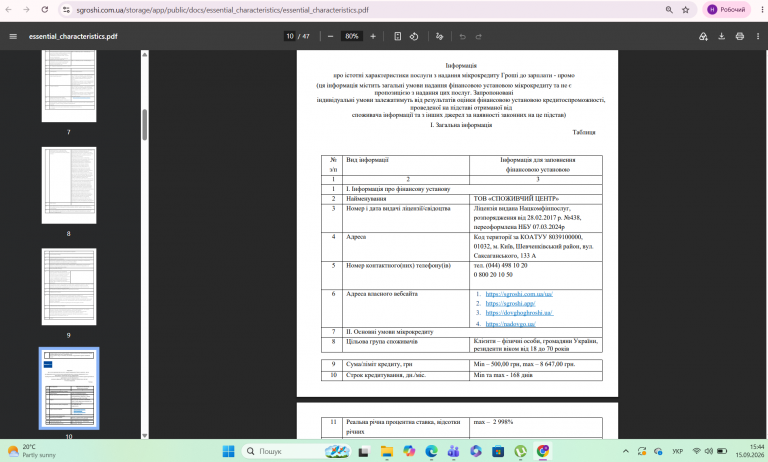Rotate the PDF counterclockwise
768x462 pixels.
414,36
